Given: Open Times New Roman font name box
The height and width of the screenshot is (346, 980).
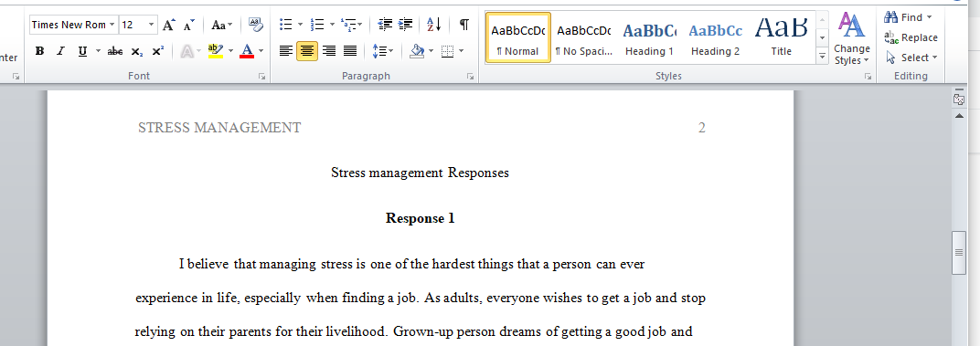Looking at the screenshot, I should click(x=73, y=25).
